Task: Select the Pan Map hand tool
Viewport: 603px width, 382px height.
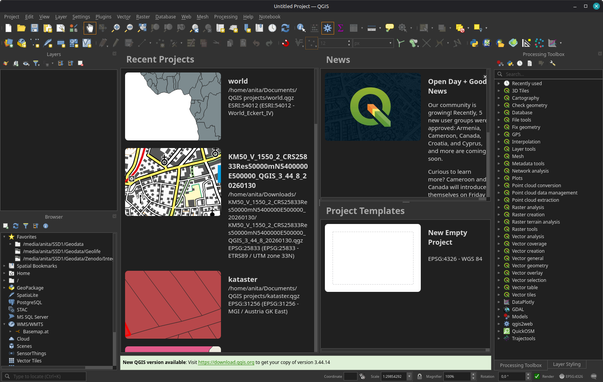Action: (x=90, y=28)
